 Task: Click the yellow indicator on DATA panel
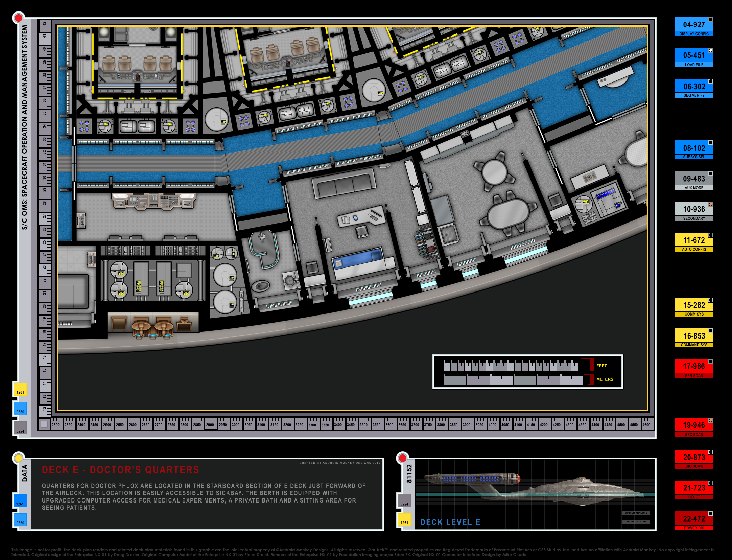point(18,458)
